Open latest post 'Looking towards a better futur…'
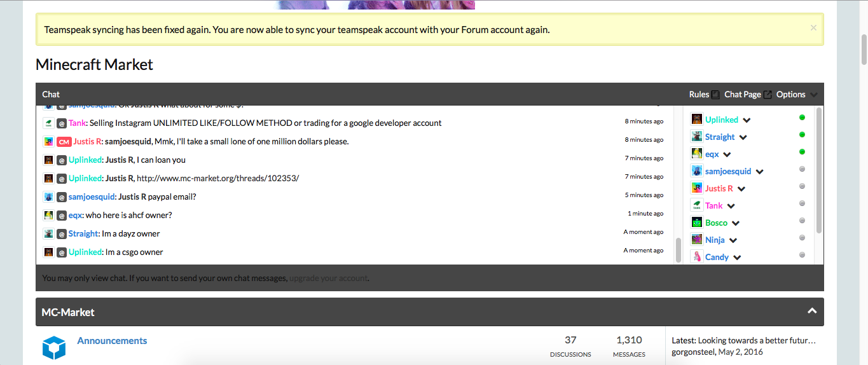The image size is (868, 365). [755, 341]
